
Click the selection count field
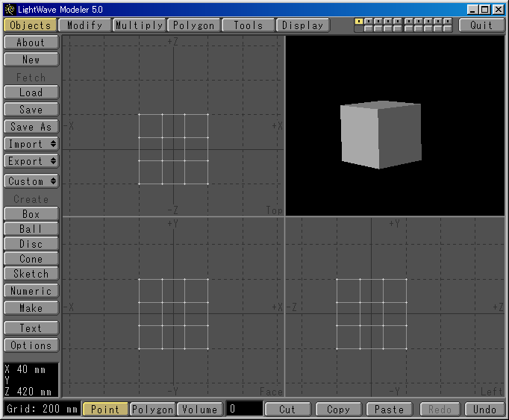[x=245, y=409]
